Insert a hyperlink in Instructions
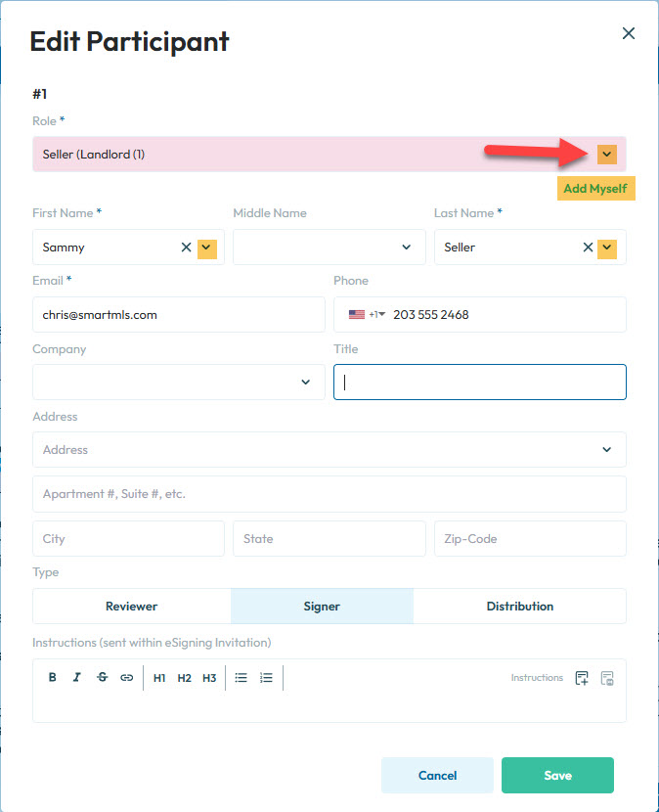 point(126,678)
